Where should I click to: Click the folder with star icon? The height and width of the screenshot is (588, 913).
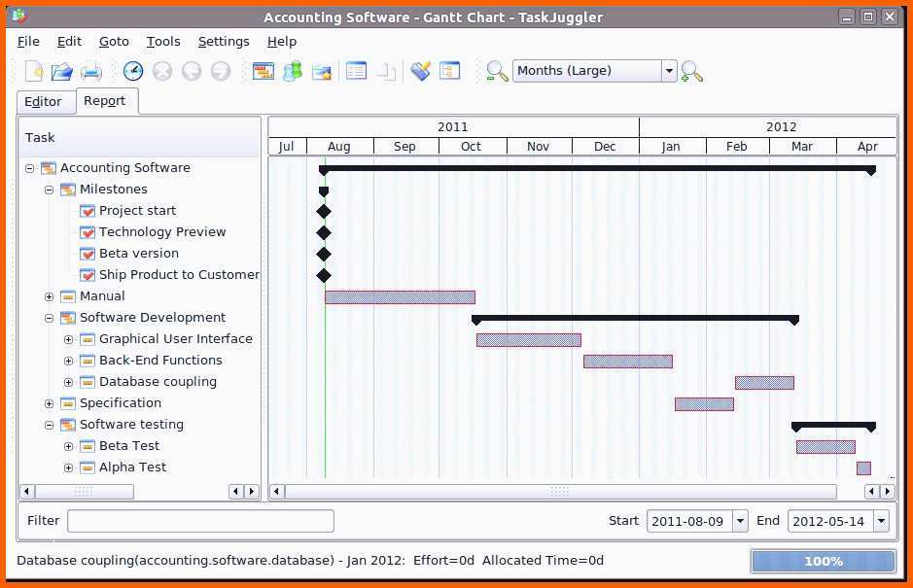(322, 72)
